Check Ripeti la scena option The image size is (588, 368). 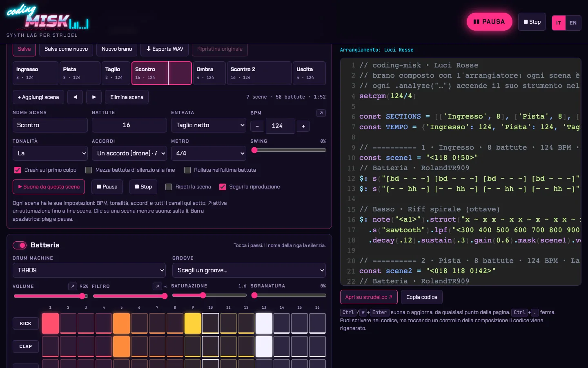coord(169,187)
